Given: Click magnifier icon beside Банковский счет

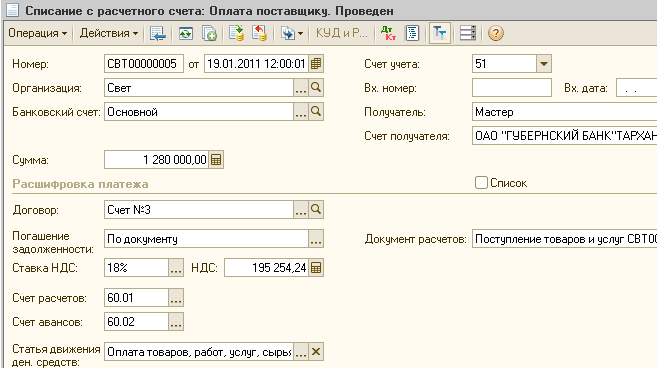Looking at the screenshot, I should coord(316,111).
